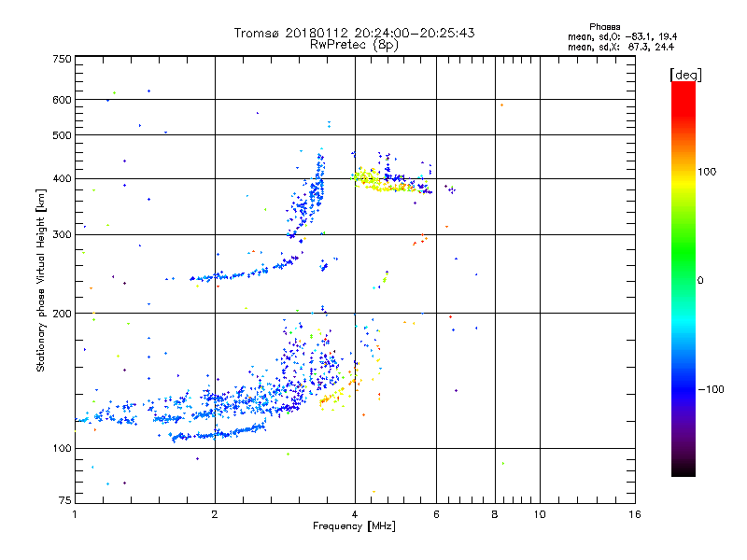Click the '[deg]' colorbar unit label
The width and height of the screenshot is (747, 560).
click(685, 75)
